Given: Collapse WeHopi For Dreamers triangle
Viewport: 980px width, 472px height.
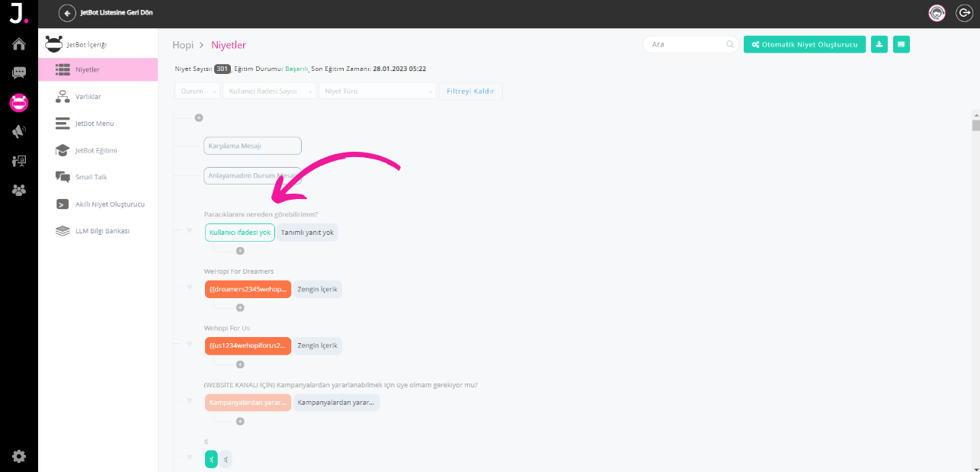Looking at the screenshot, I should pos(190,287).
